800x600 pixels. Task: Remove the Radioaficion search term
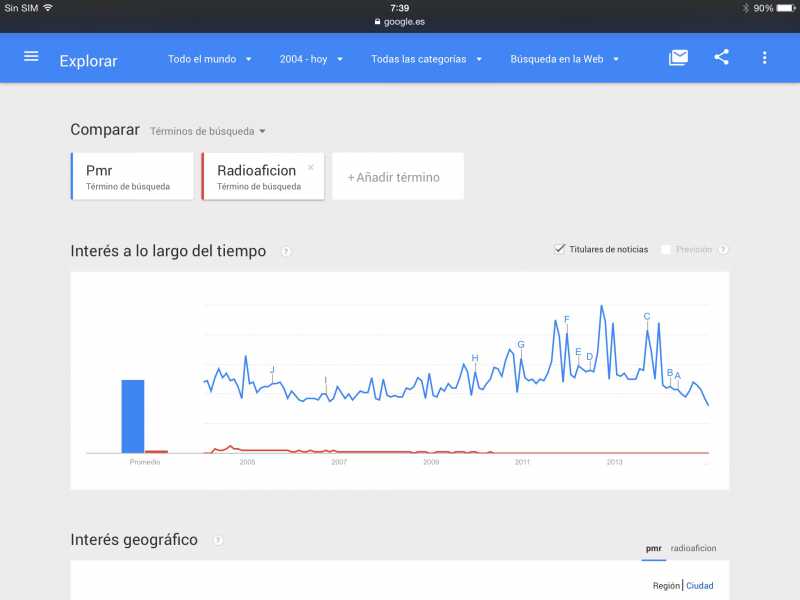click(x=311, y=167)
